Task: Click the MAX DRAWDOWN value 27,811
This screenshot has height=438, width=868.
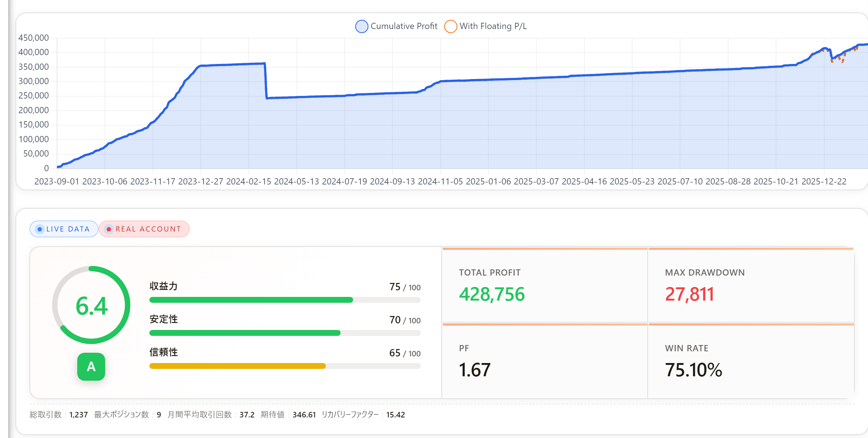Action: tap(690, 294)
